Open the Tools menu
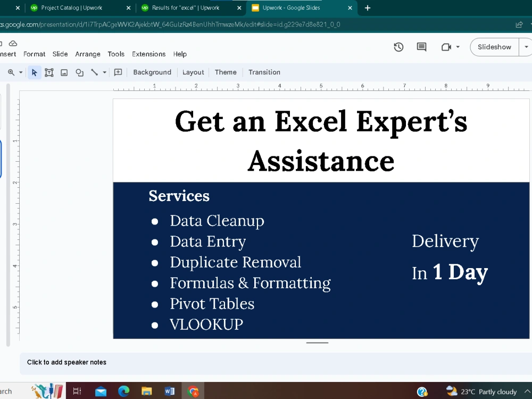532x399 pixels. 116,54
